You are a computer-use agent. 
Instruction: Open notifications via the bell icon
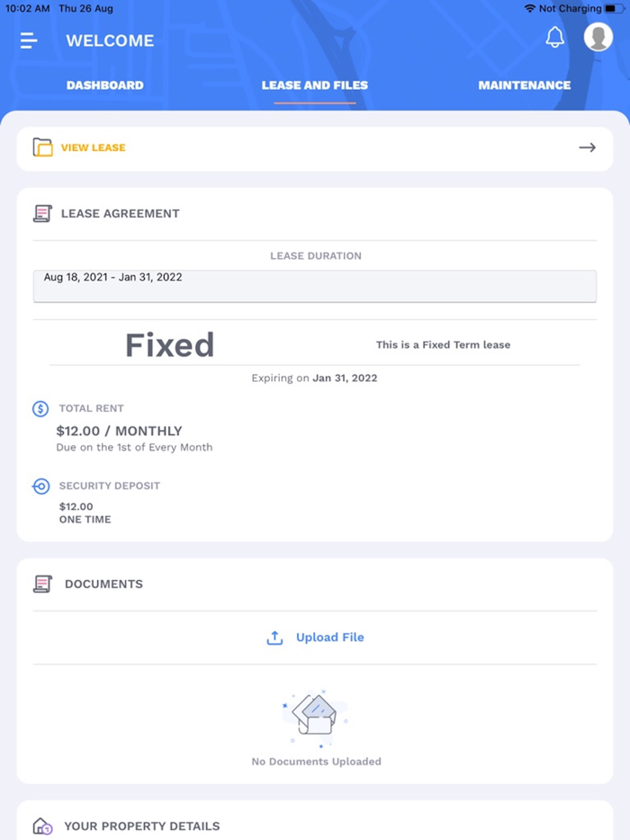555,38
